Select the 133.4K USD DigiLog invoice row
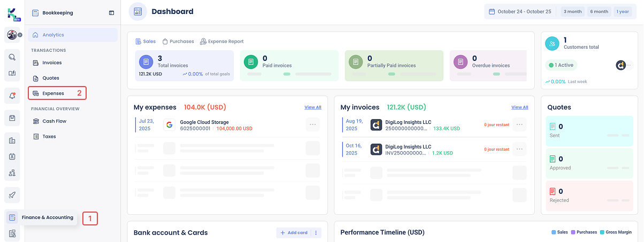The width and height of the screenshot is (644, 242). [x=434, y=125]
